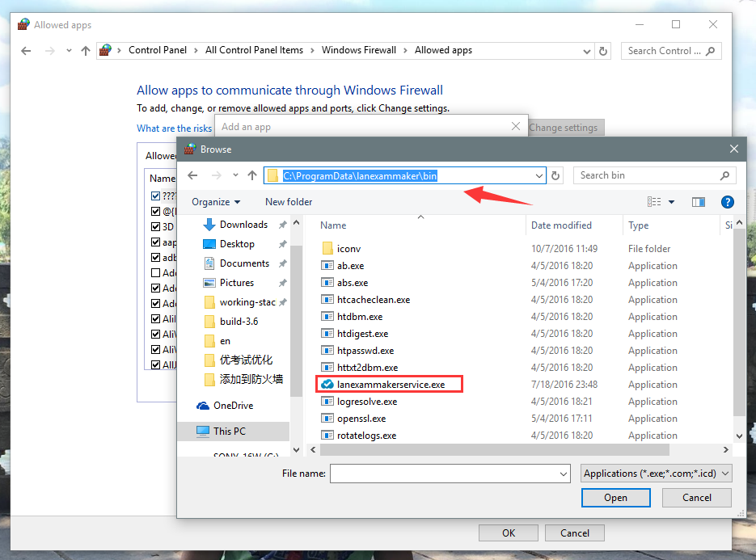The height and width of the screenshot is (560, 756).
Task: Sort files by Date modified column
Action: [561, 225]
